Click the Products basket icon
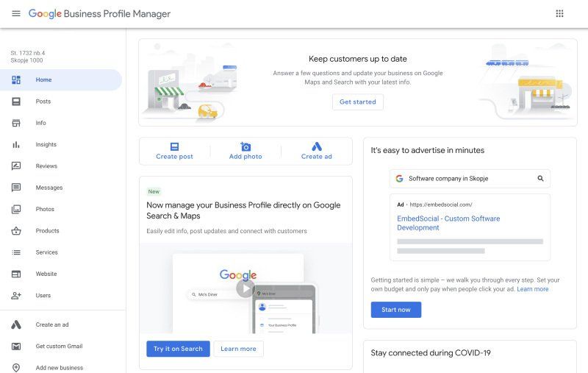Image resolution: width=588 pixels, height=373 pixels. tap(16, 231)
